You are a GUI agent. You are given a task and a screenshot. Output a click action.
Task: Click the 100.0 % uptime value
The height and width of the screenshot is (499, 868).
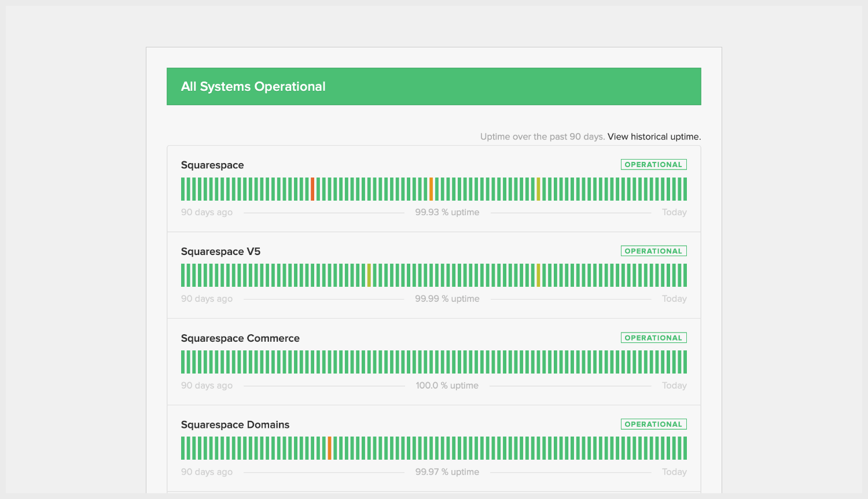[447, 386]
